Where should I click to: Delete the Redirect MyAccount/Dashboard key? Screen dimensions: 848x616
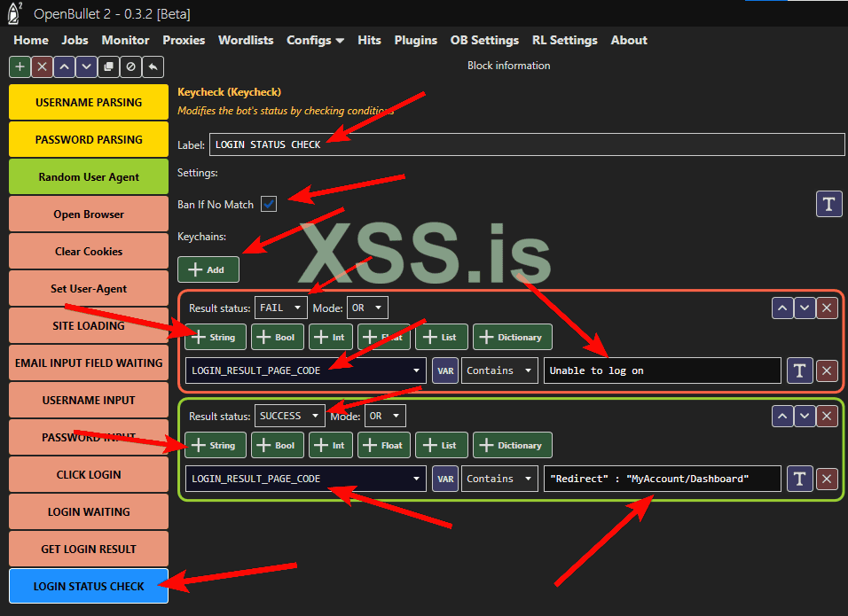click(x=827, y=479)
